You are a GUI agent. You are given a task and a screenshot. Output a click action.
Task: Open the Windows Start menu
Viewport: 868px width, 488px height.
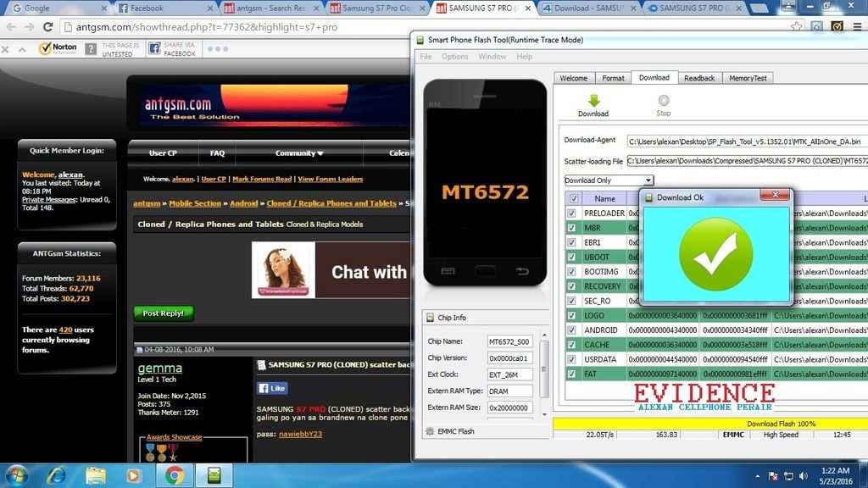[17, 475]
